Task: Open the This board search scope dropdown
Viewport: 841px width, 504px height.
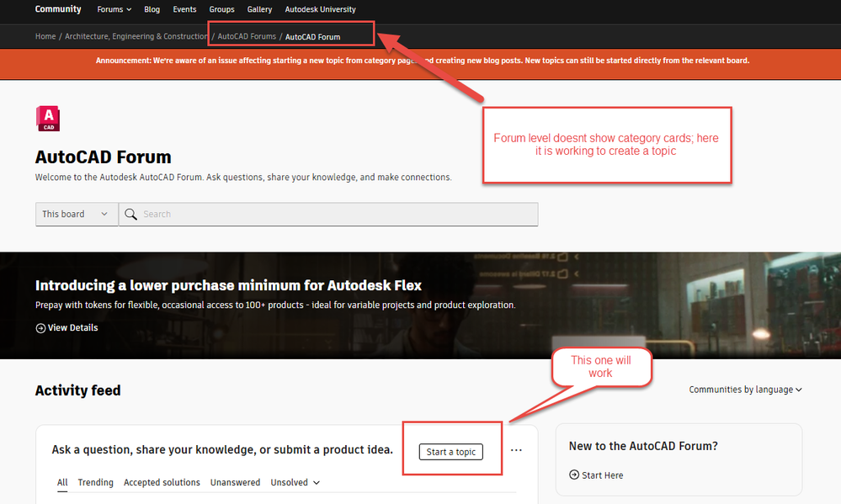Action: 76,214
